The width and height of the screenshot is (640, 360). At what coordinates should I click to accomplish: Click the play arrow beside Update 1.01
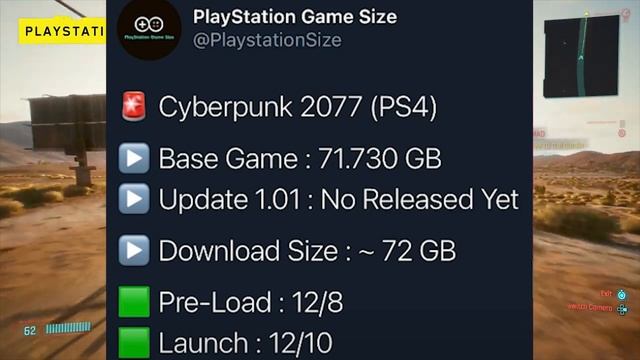[x=134, y=199]
